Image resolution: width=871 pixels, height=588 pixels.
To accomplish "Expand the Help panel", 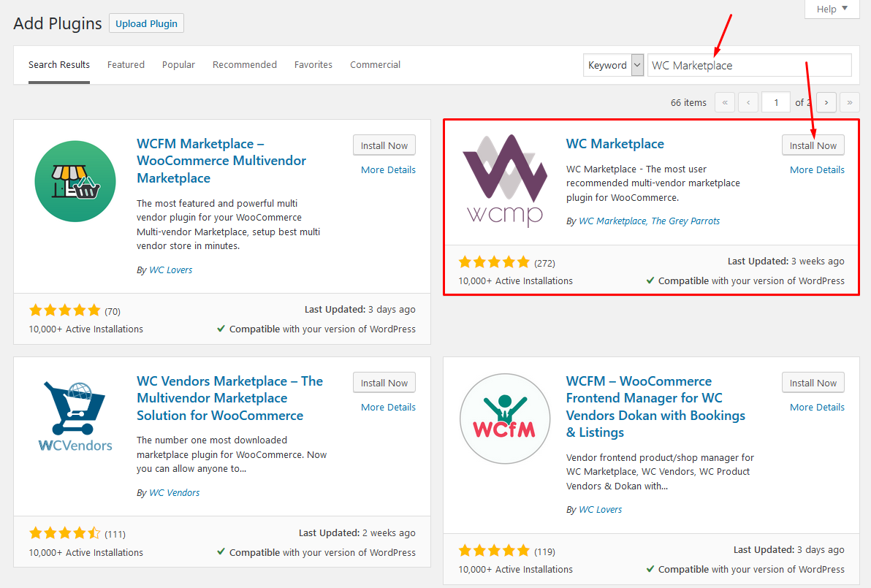I will [832, 9].
